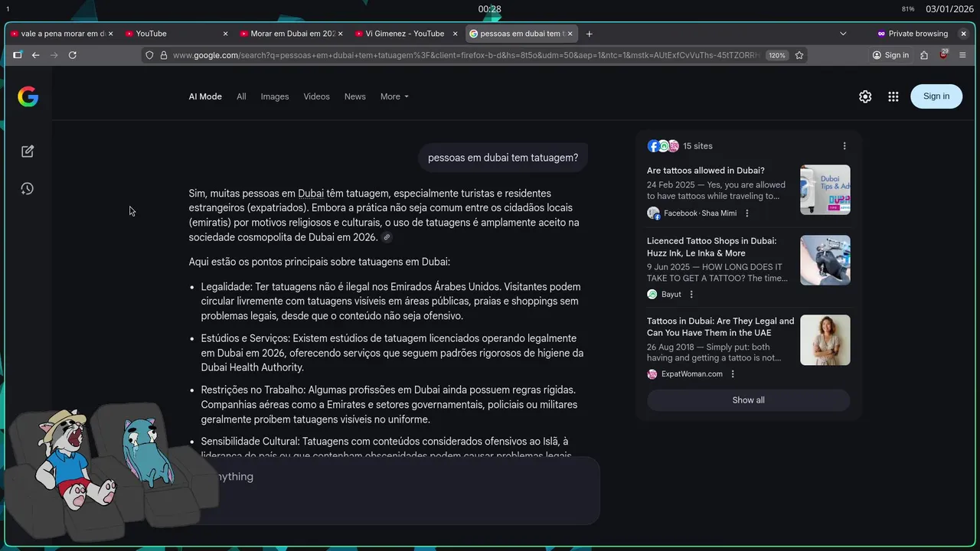This screenshot has width=980, height=551.
Task: Click the '15 sites' sources header
Action: [x=697, y=146]
